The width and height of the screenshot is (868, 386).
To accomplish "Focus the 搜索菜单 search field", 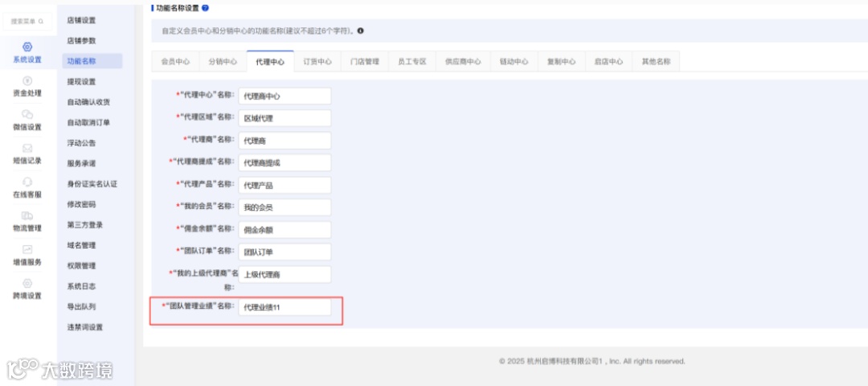I will coord(27,22).
